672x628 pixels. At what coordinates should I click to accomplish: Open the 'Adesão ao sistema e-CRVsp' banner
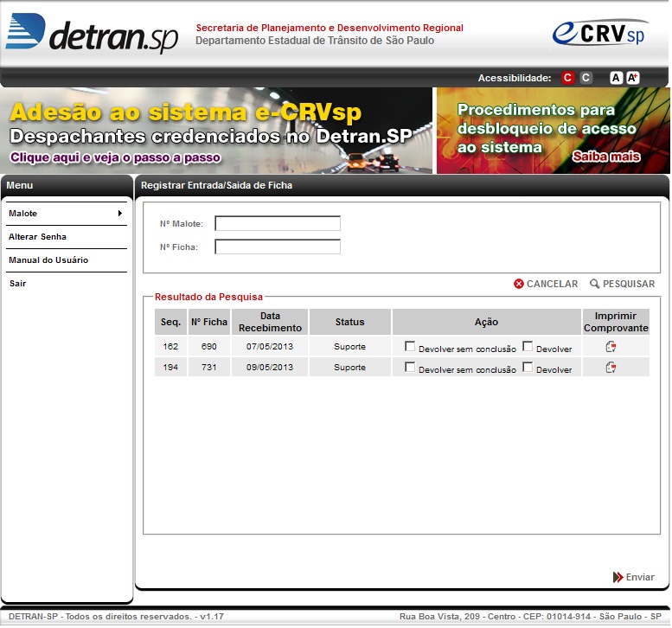point(216,131)
